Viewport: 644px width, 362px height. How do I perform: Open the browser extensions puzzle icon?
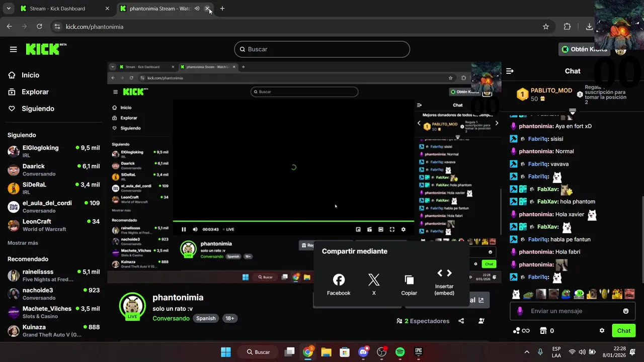point(567,27)
